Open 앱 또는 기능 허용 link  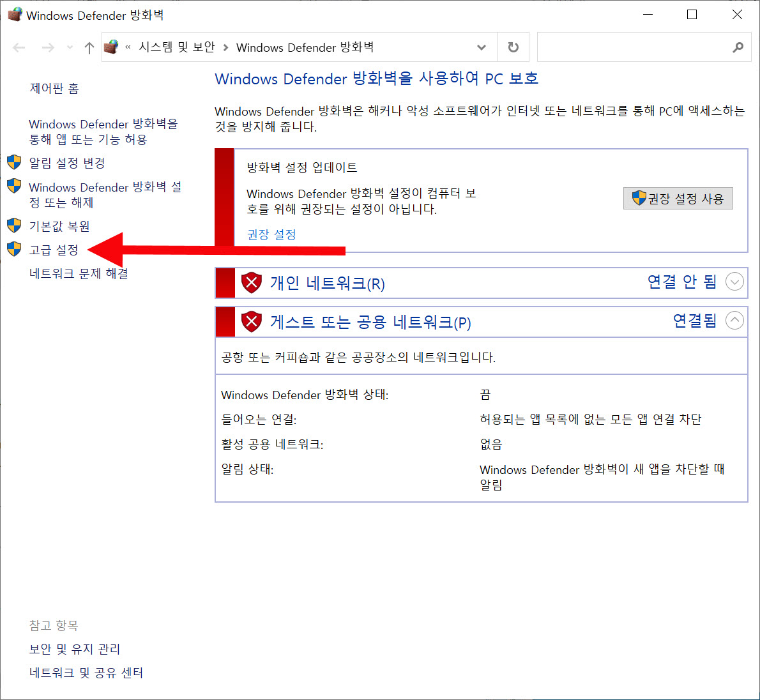103,132
